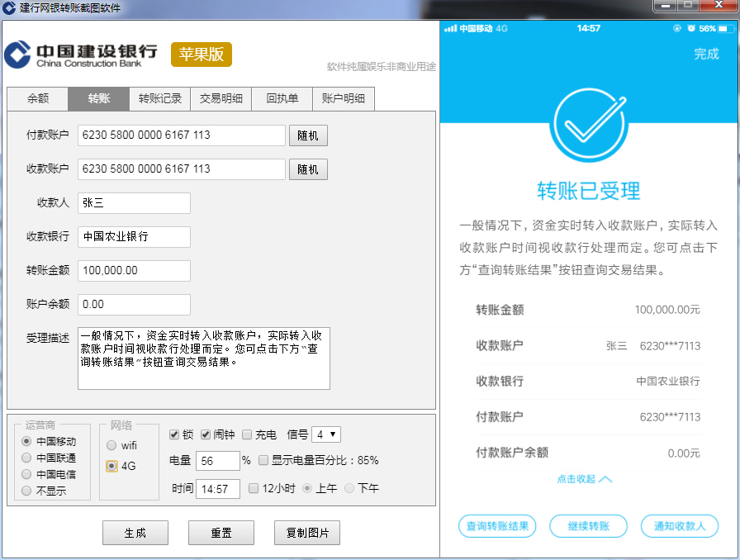
Task: Select wifi network radio button
Action: tap(111, 445)
